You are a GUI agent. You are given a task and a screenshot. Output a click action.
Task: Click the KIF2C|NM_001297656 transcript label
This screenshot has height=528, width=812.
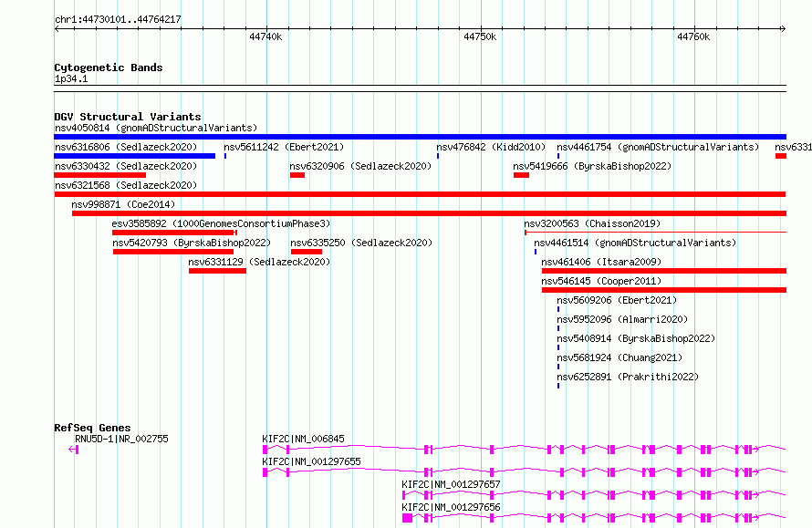pyautogui.click(x=451, y=507)
